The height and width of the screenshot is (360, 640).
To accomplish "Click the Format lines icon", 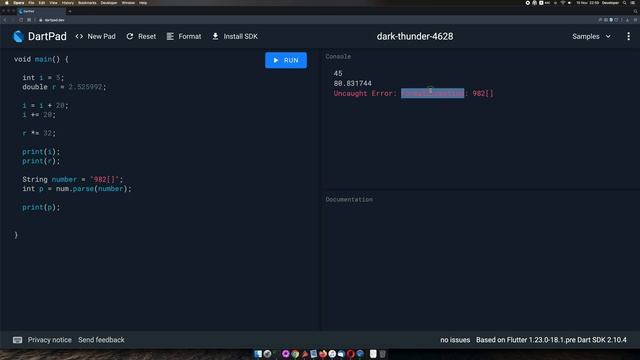I will tap(170, 36).
